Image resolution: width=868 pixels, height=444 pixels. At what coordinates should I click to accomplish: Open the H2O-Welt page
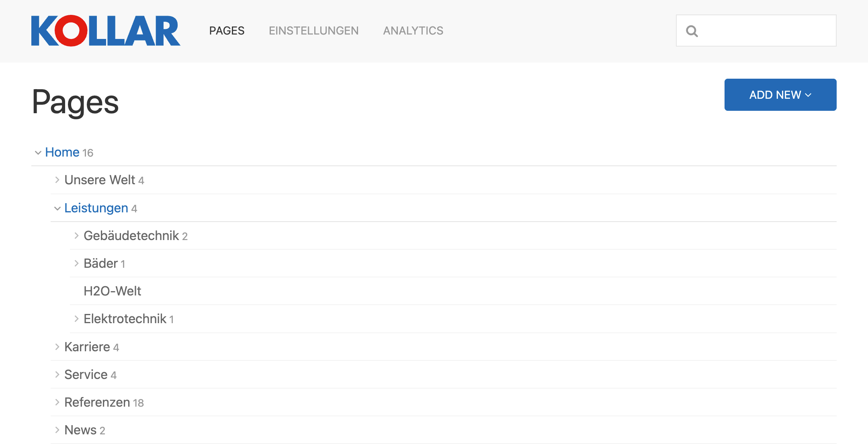pyautogui.click(x=112, y=291)
